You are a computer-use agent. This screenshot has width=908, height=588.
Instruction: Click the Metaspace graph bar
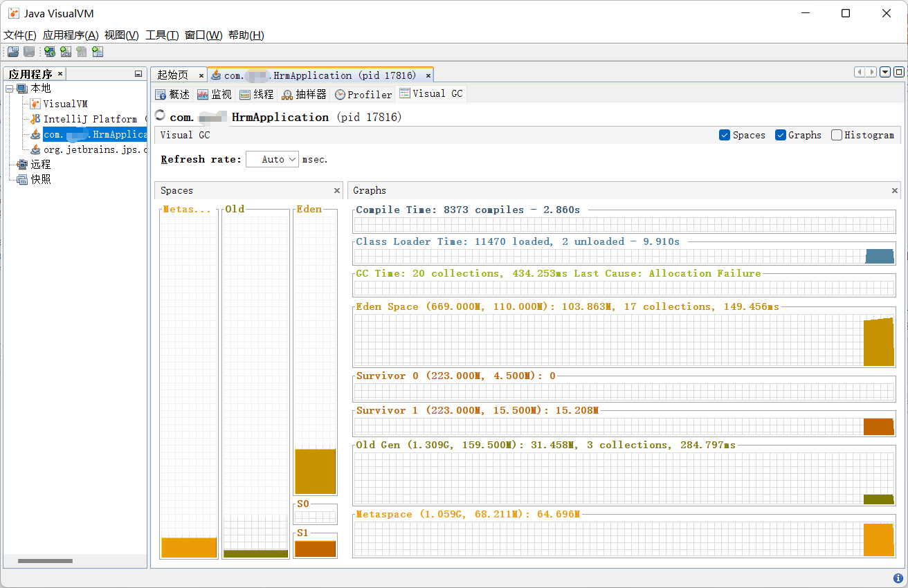pyautogui.click(x=878, y=540)
